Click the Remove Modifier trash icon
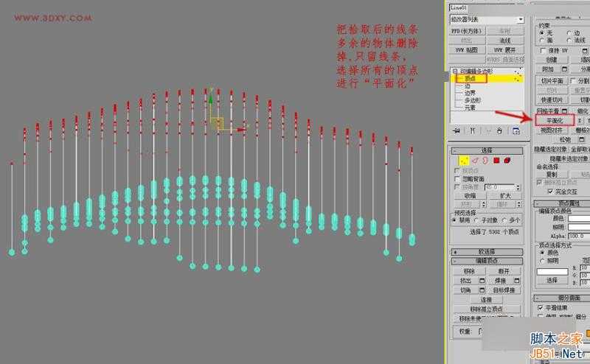Screen dimensions: 590x364 [499, 131]
